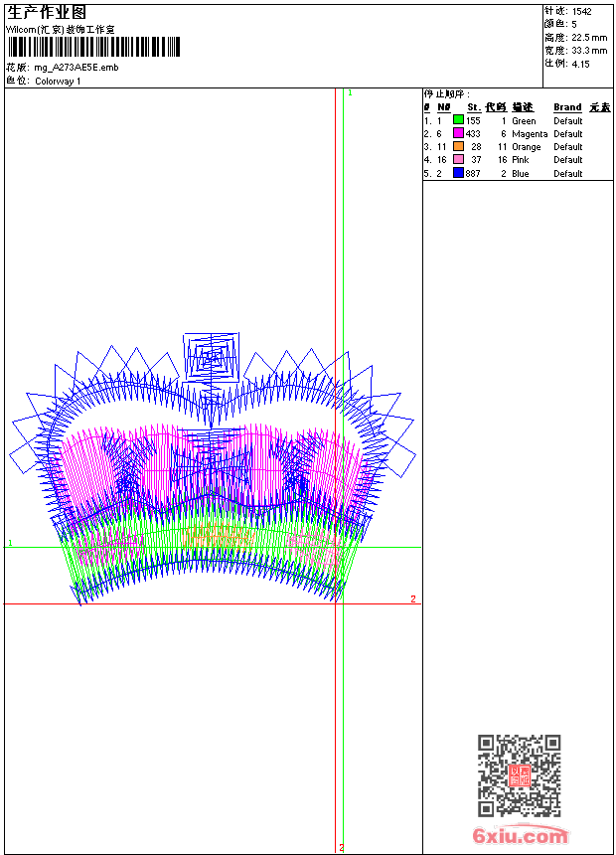Click the Blue color swatch
616x855 pixels.
click(x=458, y=173)
